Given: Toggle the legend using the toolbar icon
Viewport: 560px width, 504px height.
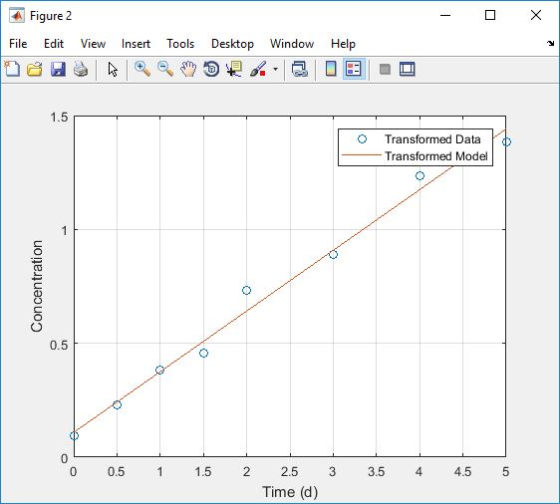Looking at the screenshot, I should pos(354,69).
